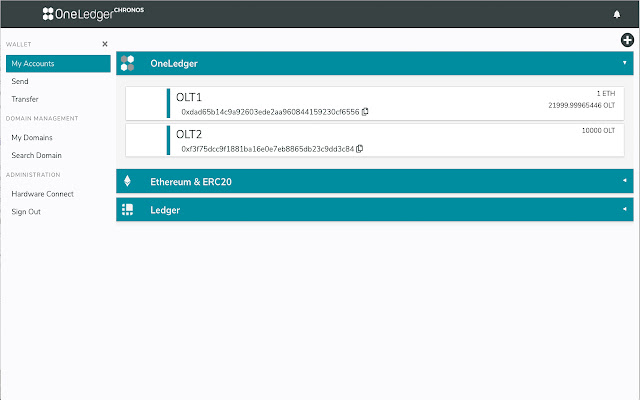Viewport: 640px width, 400px height.
Task: Expand the Ledger section
Action: (x=624, y=209)
